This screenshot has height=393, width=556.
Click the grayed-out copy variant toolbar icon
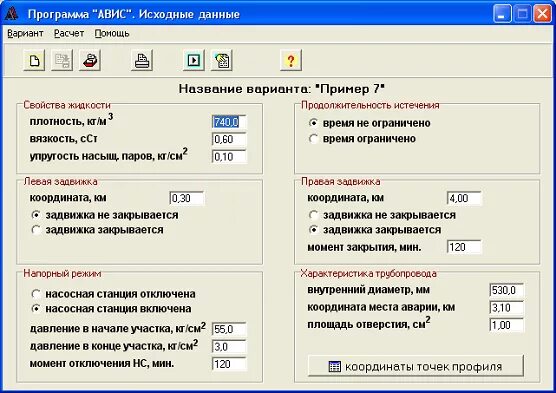62,60
